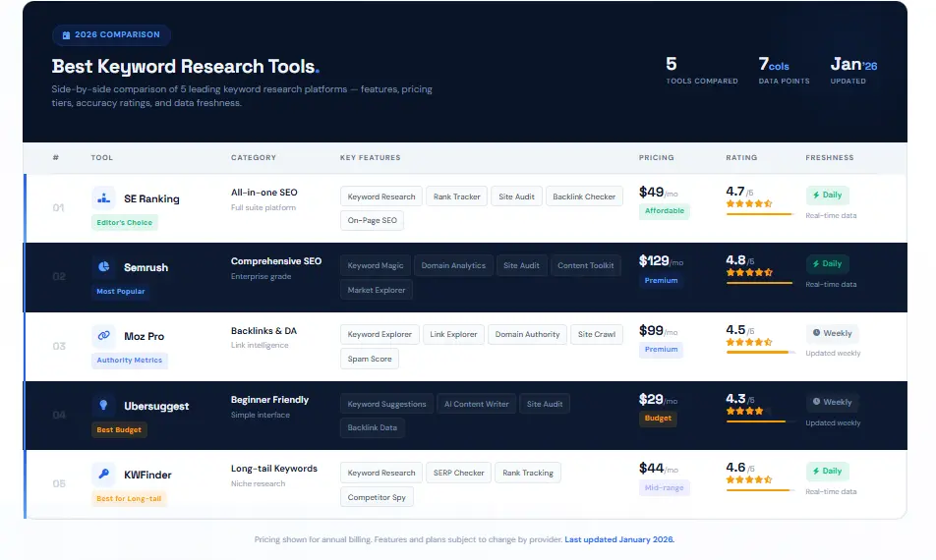
Task: Click the Budget pricing badge for Ubersuggest
Action: coord(658,419)
